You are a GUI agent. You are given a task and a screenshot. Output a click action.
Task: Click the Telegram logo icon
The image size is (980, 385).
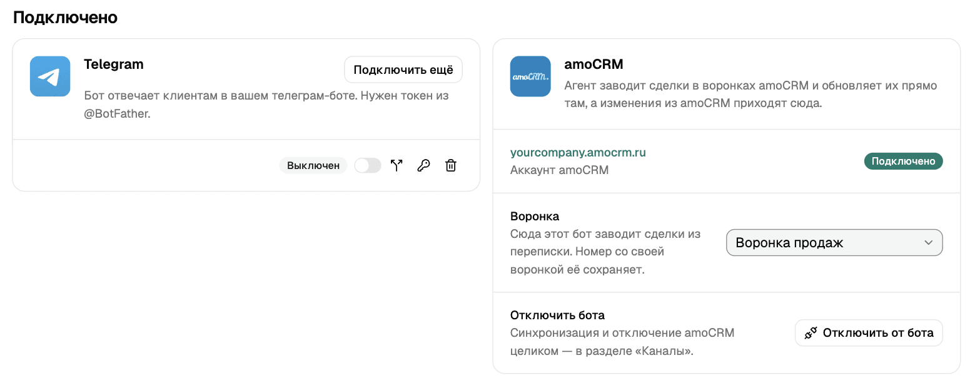50,76
